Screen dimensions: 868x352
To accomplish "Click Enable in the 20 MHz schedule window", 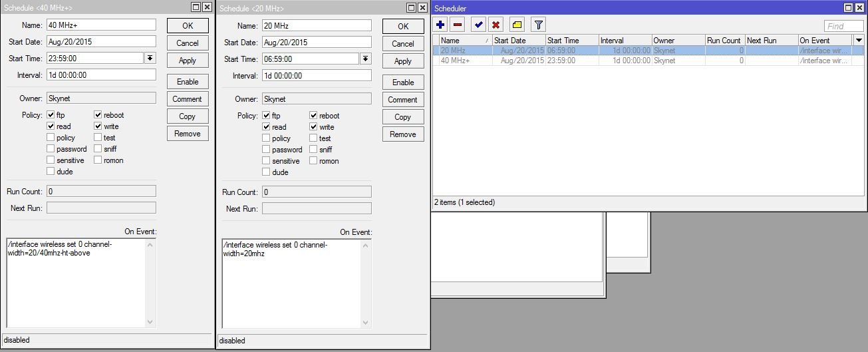I will click(x=402, y=83).
